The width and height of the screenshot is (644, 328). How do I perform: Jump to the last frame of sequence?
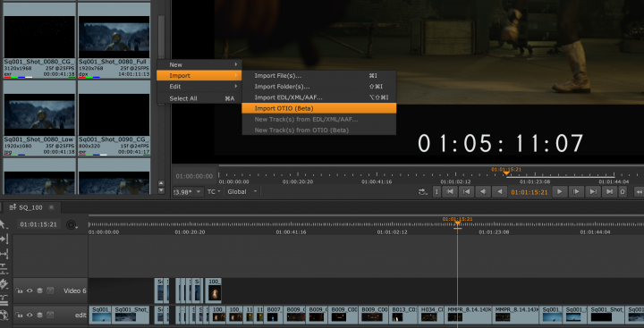(610, 191)
